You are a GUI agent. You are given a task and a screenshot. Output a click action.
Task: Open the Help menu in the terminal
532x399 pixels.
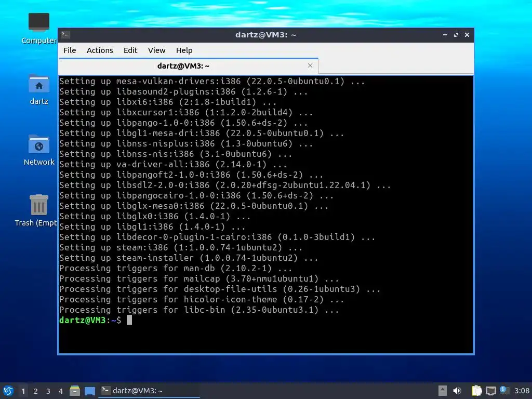click(184, 50)
